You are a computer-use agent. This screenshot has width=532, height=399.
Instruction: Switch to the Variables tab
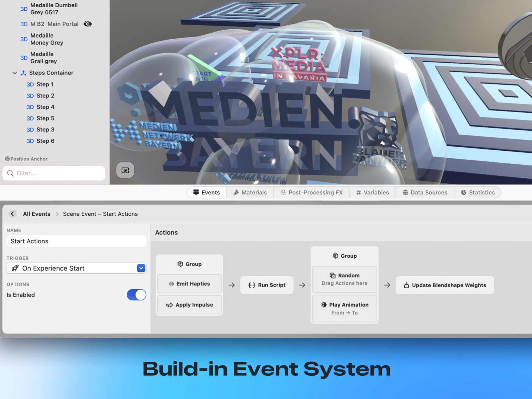(373, 192)
